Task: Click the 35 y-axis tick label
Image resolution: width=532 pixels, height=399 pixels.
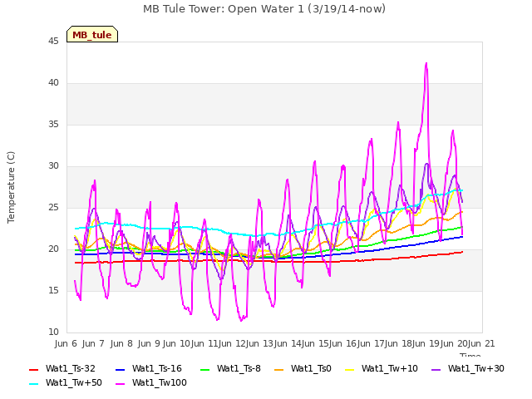Action: (53, 125)
